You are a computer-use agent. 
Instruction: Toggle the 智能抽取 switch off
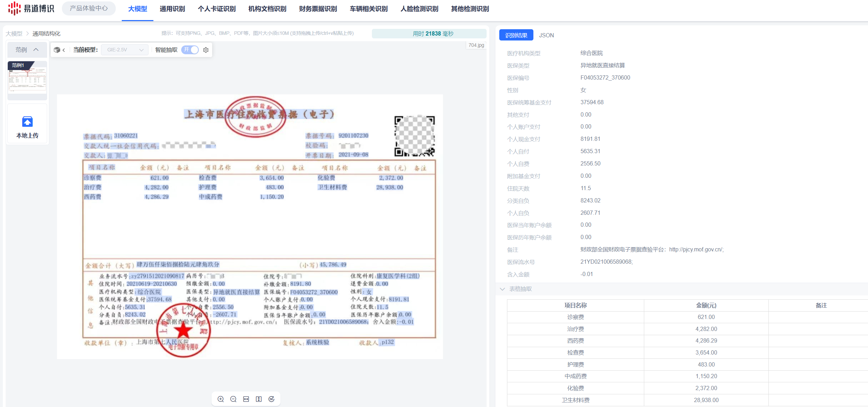190,50
